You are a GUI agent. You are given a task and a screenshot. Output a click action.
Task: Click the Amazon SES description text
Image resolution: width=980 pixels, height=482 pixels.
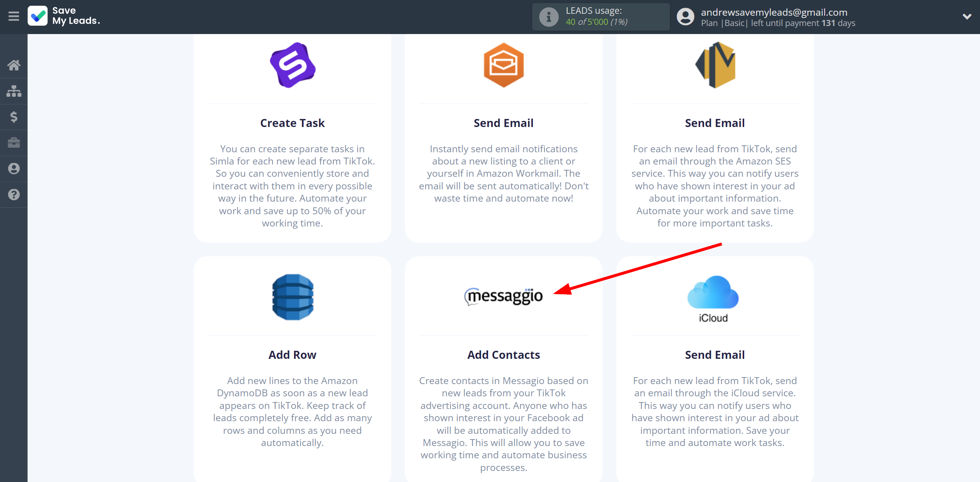[715, 186]
